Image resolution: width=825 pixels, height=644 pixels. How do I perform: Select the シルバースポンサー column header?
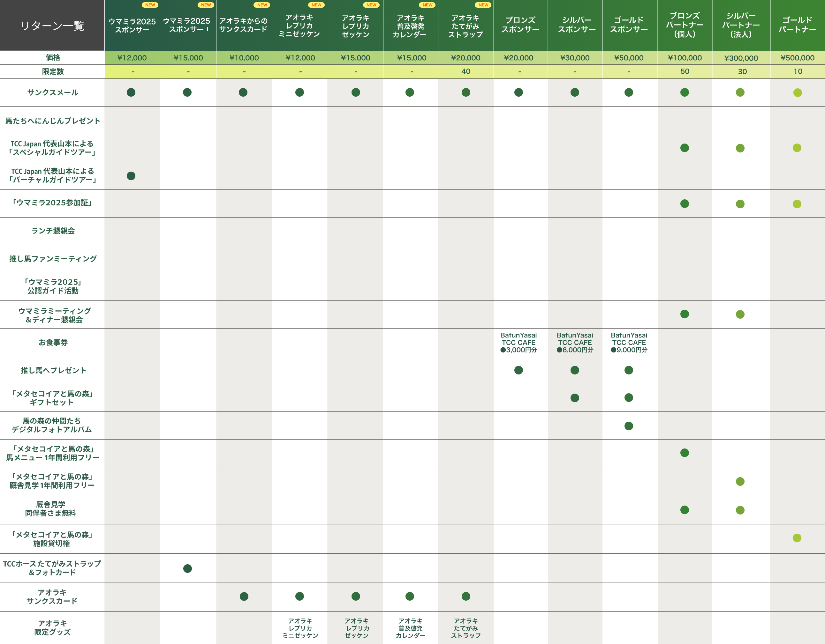pyautogui.click(x=576, y=25)
